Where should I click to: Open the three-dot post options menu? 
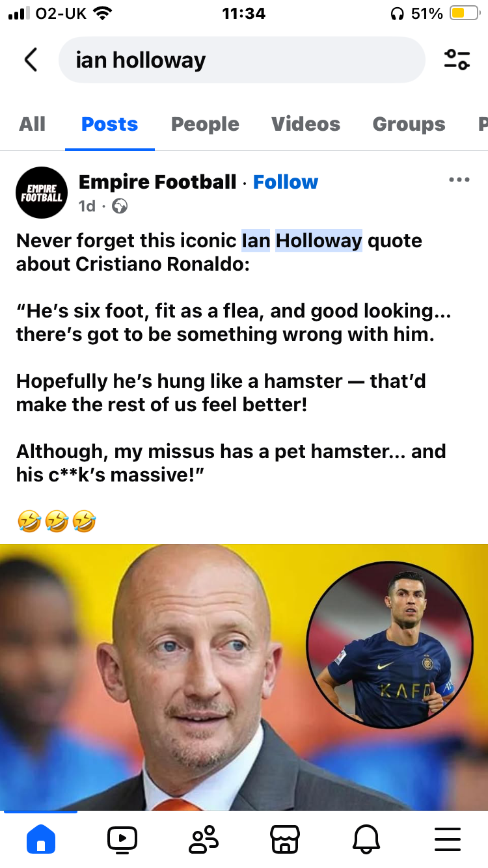pyautogui.click(x=459, y=180)
